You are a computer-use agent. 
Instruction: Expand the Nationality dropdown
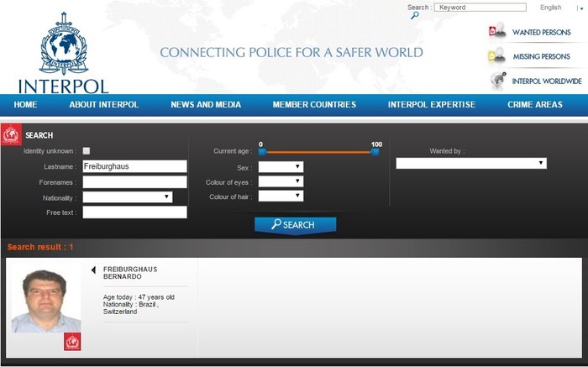pyautogui.click(x=128, y=197)
